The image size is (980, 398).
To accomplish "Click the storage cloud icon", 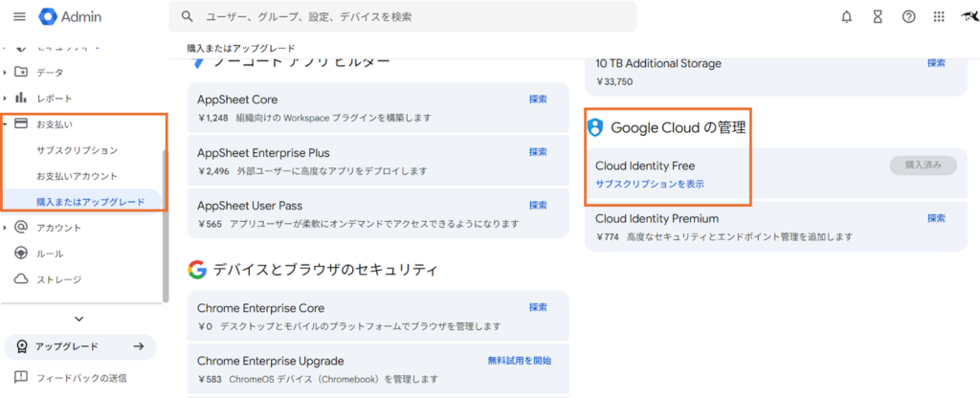I will (20, 279).
